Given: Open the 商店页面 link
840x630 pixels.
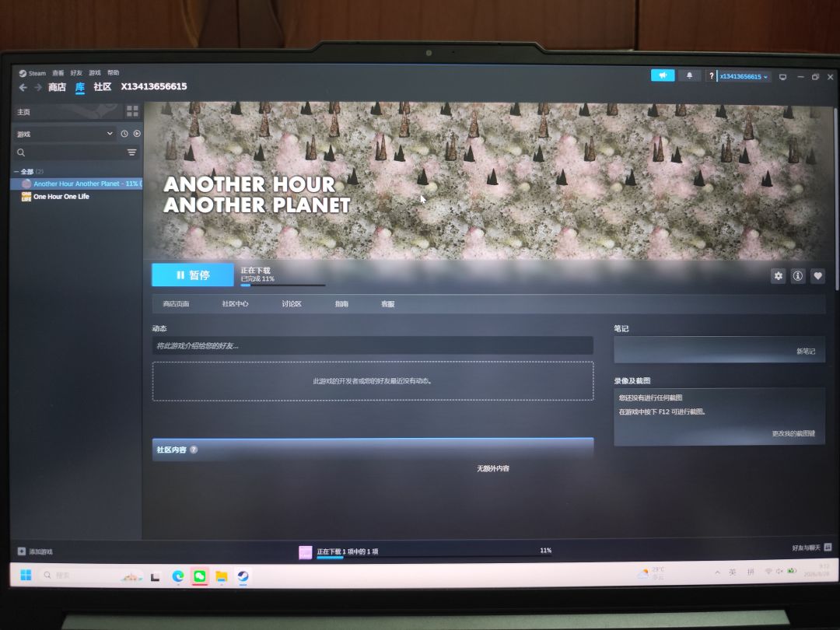Looking at the screenshot, I should (177, 304).
